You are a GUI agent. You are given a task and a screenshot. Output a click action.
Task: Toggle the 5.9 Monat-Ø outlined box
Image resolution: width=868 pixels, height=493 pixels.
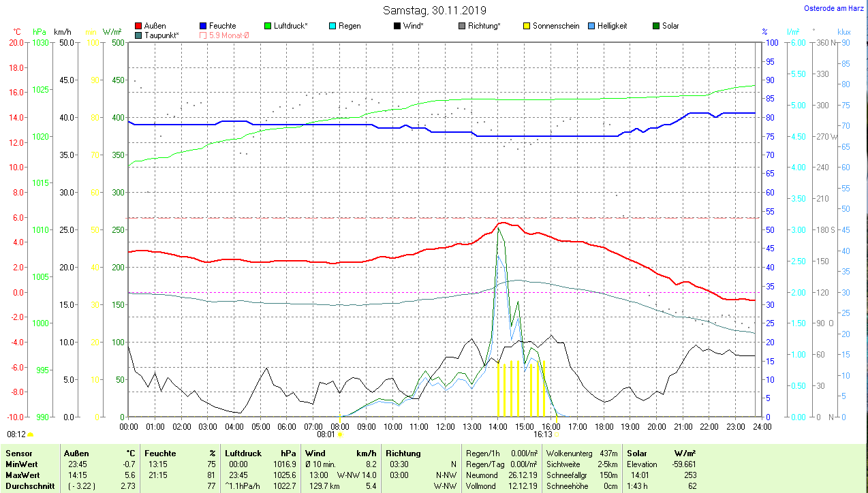pos(203,35)
